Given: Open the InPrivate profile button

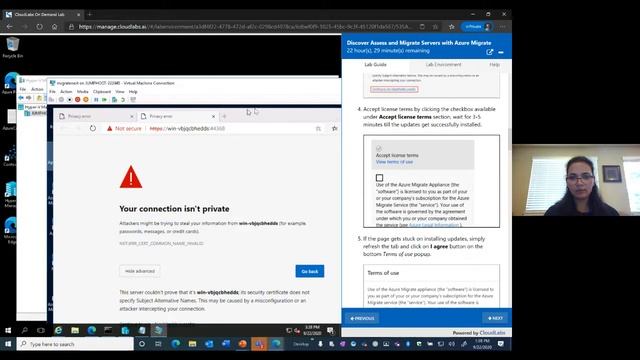Looking at the screenshot, I should click(x=477, y=27).
